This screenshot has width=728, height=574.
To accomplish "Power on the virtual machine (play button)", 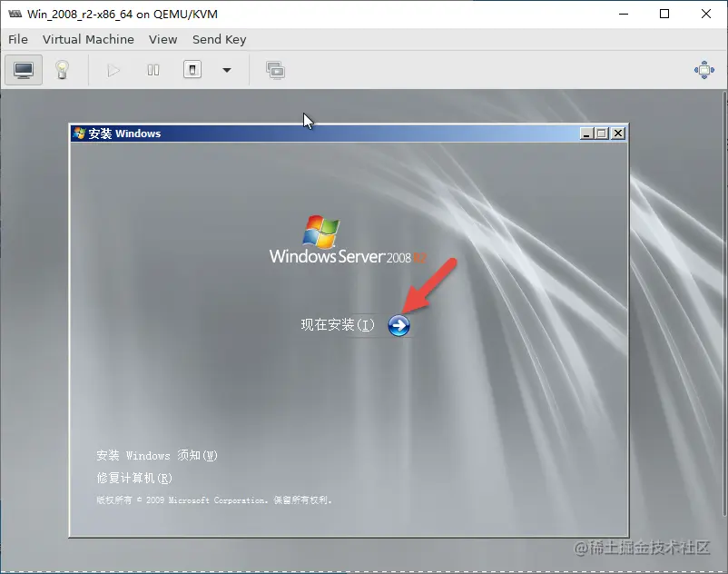I will coord(113,71).
